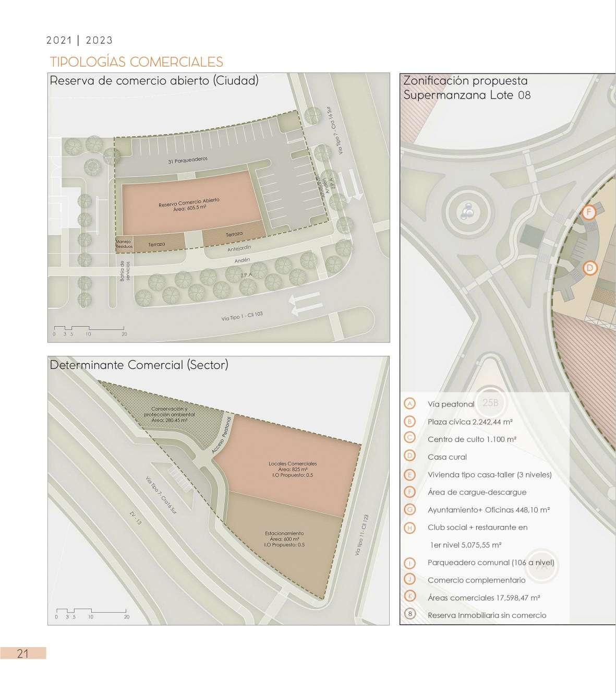
Task: Click the legend circle icon labeled J
Action: pyautogui.click(x=410, y=580)
